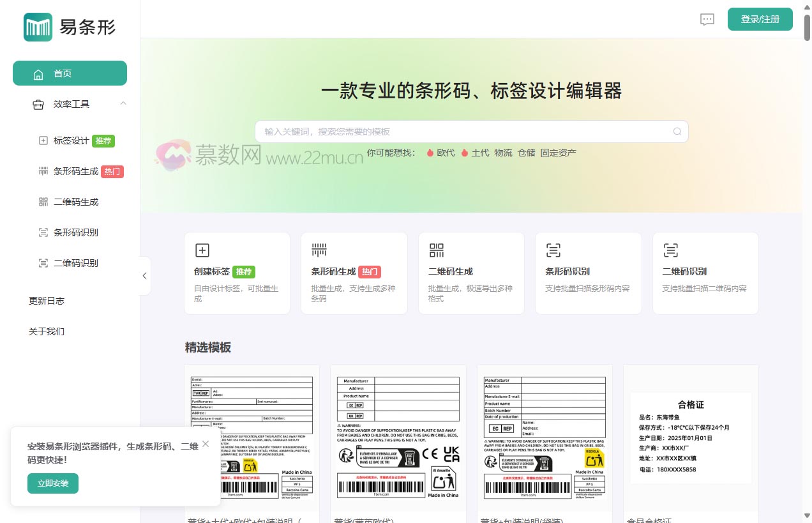Click the search magnifier icon
Image resolution: width=812 pixels, height=523 pixels.
pyautogui.click(x=677, y=132)
